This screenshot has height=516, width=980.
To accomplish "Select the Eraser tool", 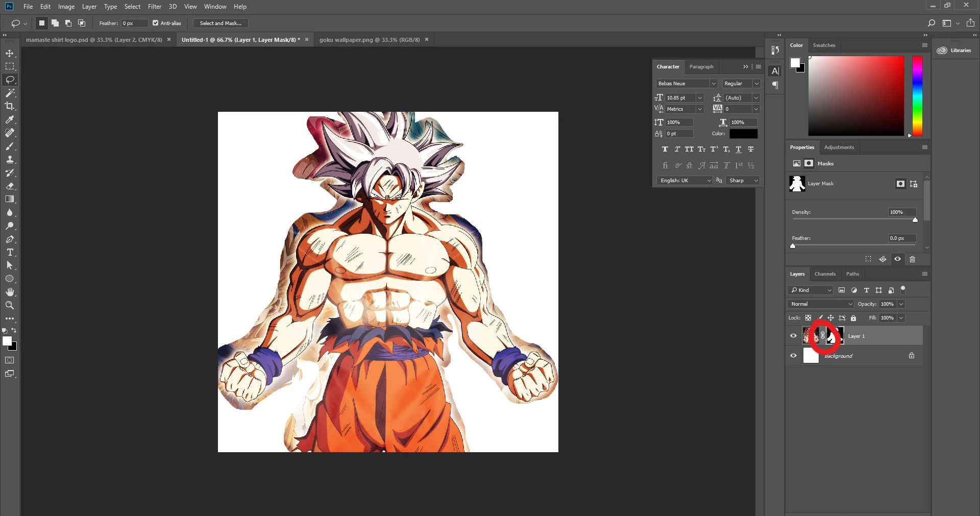I will pos(10,186).
